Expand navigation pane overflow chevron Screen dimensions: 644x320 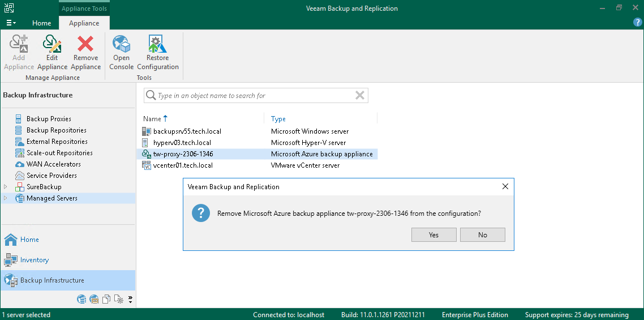tap(130, 299)
